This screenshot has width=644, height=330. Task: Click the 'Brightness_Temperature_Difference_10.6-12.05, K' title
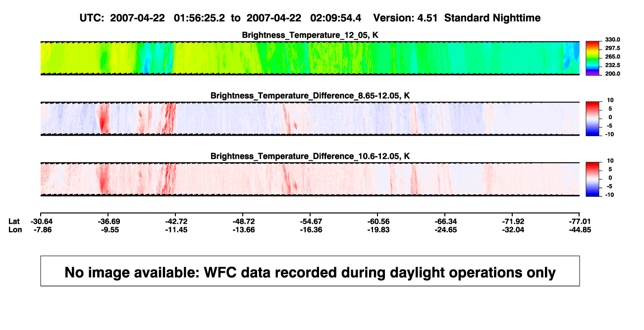tap(310, 156)
